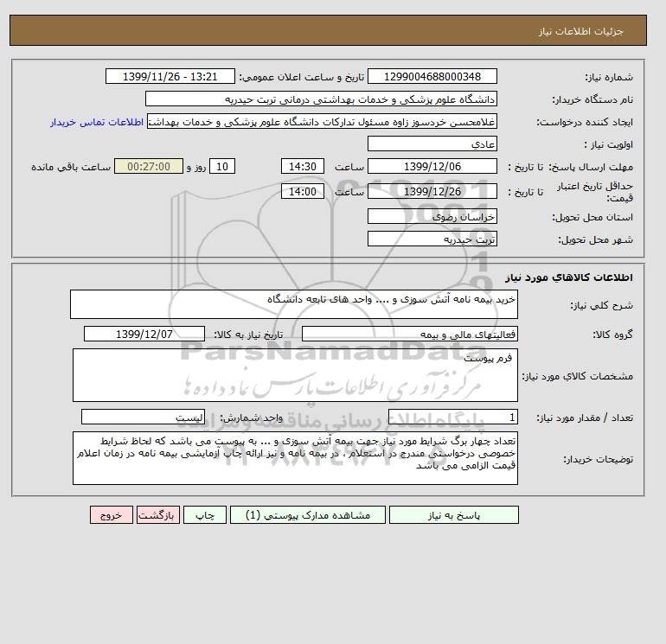Click the 'تاریخ نیاز به کالا:' label
This screenshot has width=666, height=644.
[248, 335]
